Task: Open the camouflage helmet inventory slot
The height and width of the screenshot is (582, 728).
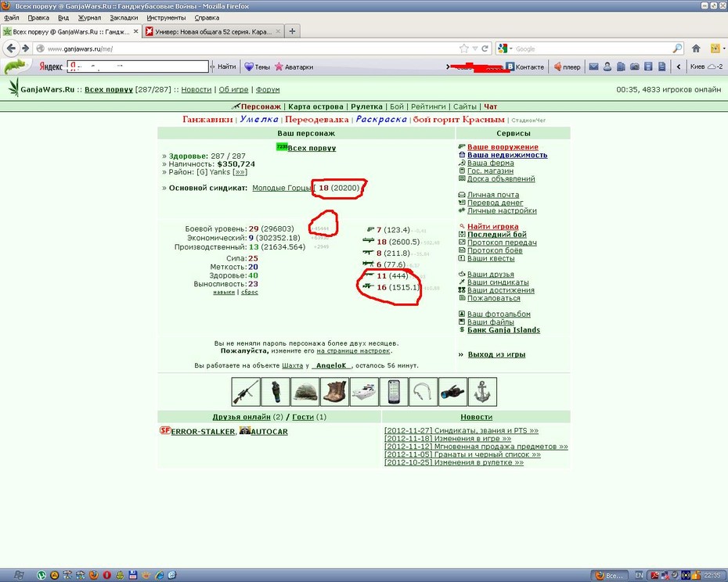Action: (305, 392)
